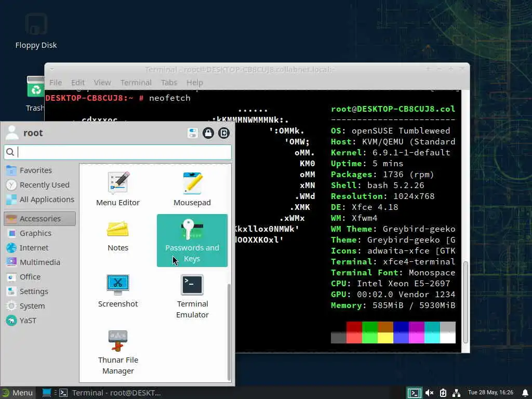
Task: Lock the screen via padlock icon
Action: (208, 133)
